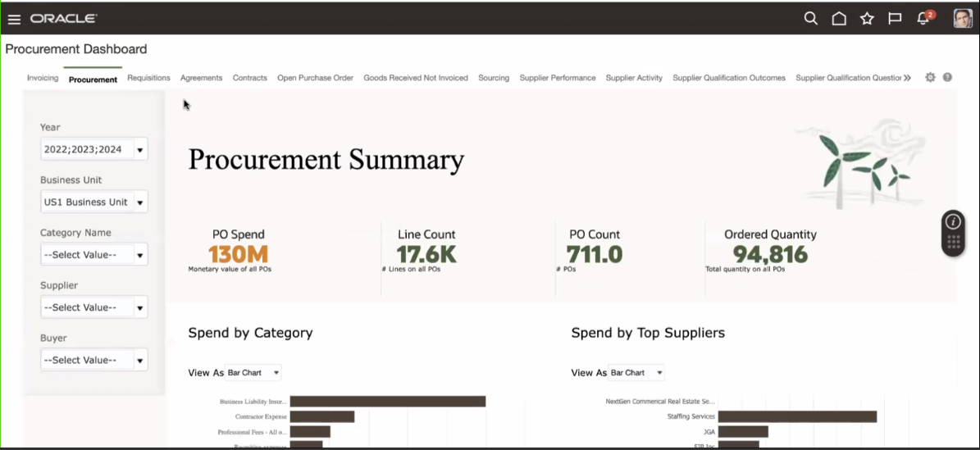Image resolution: width=980 pixels, height=450 pixels.
Task: Open the help question mark icon
Action: click(x=947, y=78)
